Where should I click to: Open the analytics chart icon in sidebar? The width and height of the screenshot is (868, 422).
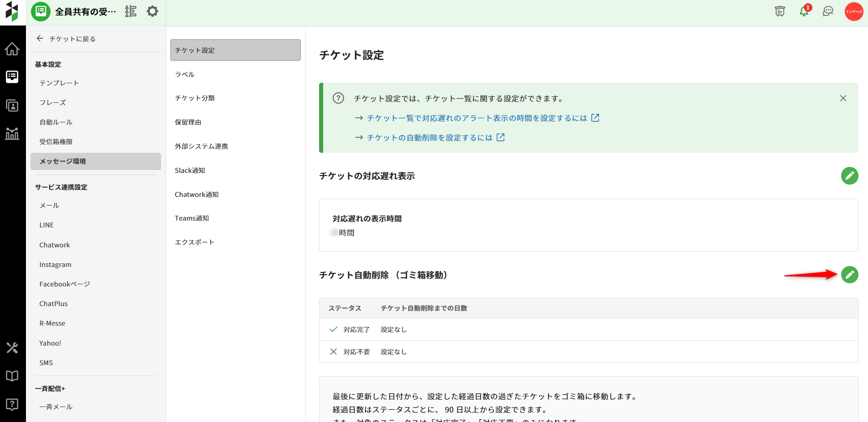click(x=12, y=133)
